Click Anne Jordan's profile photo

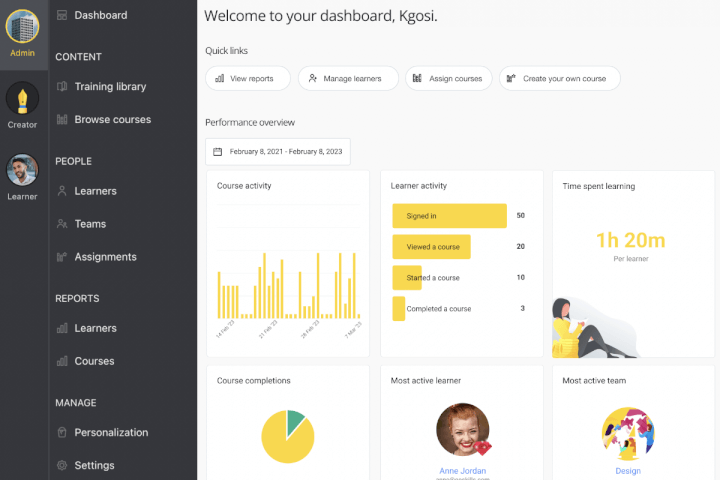click(x=462, y=429)
